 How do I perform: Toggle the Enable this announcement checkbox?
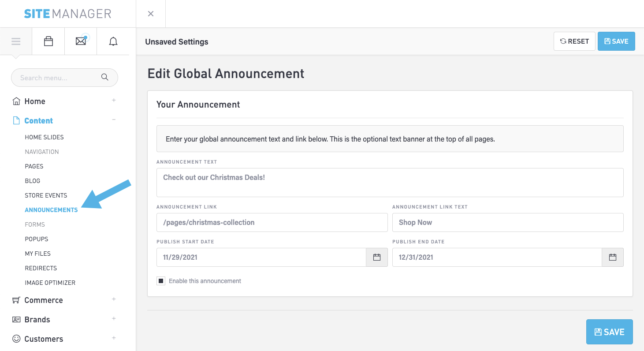tap(161, 281)
